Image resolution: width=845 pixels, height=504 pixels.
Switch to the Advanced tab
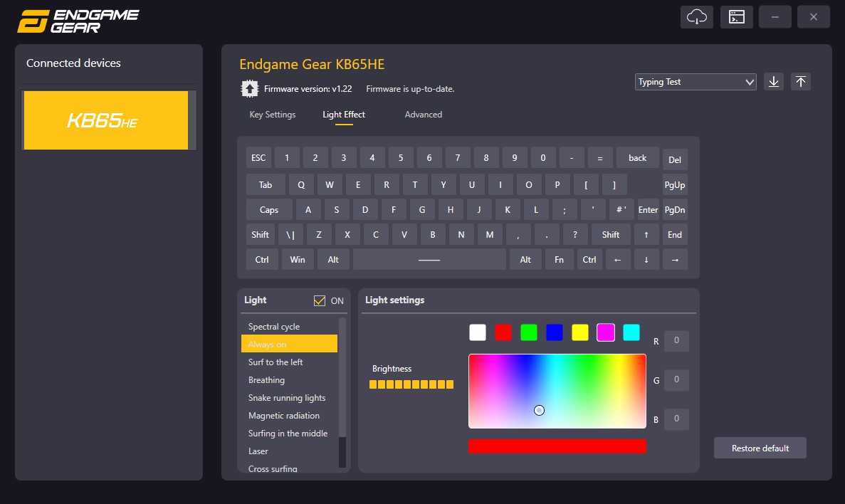pyautogui.click(x=423, y=115)
